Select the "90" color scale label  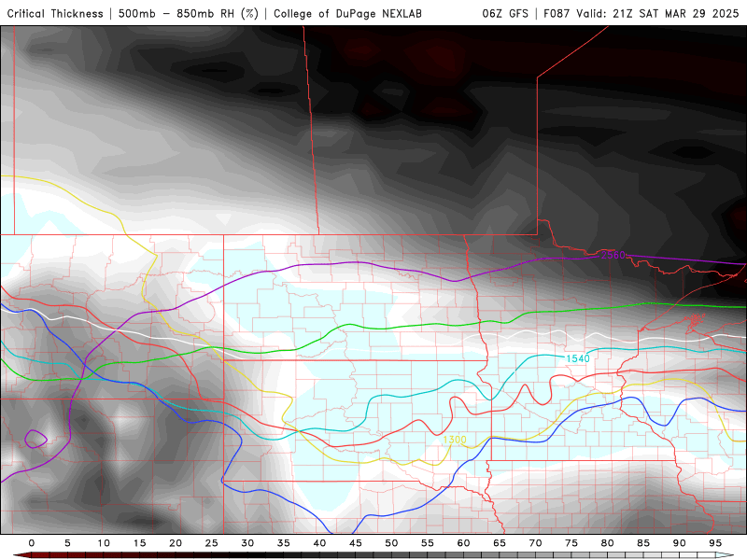680,543
